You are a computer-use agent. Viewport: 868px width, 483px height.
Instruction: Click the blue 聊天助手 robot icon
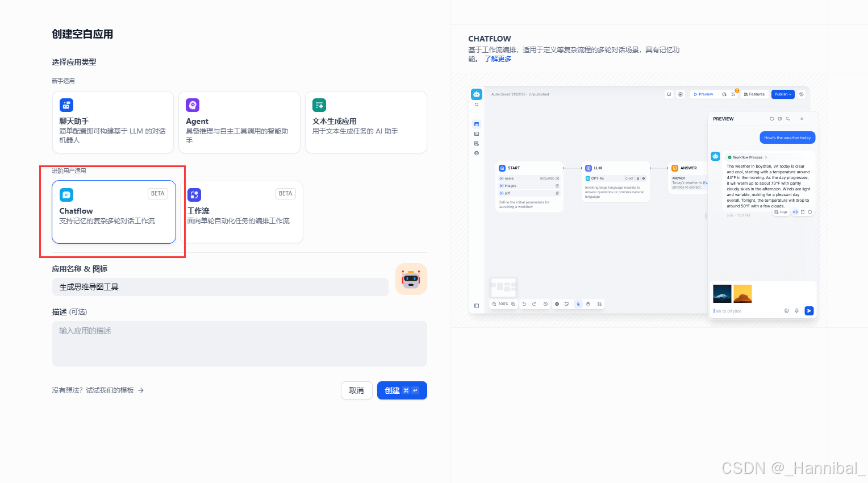(x=66, y=105)
